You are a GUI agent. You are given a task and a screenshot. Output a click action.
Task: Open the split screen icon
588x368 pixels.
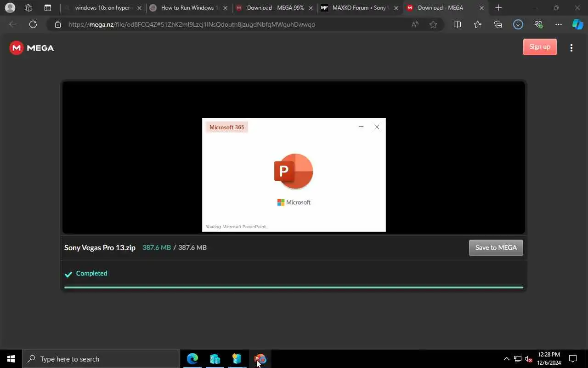point(457,24)
